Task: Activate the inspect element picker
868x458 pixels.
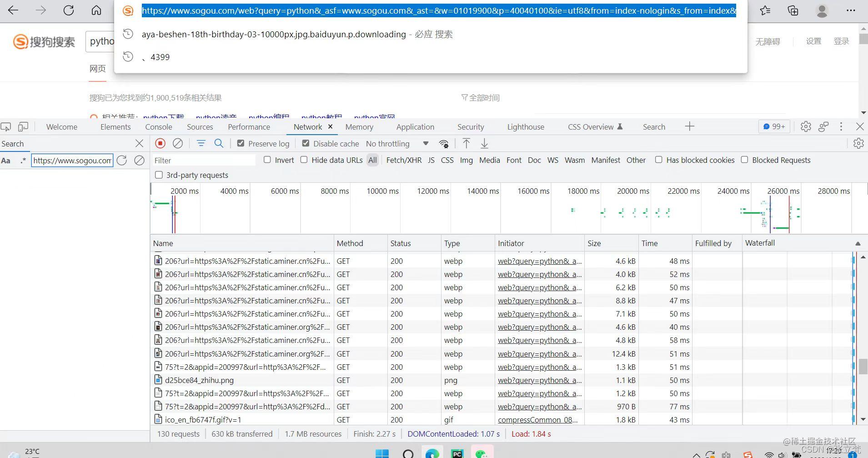Action: (6, 127)
